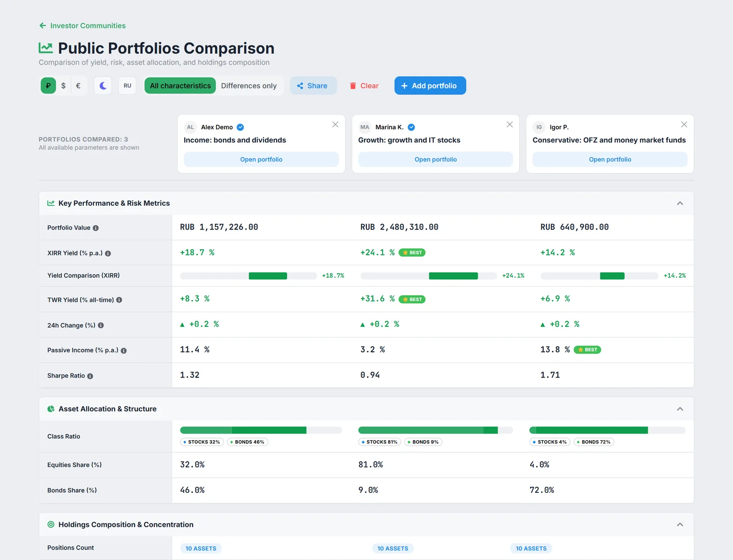Collapse the Holdings Composition & Concentration section

click(680, 525)
